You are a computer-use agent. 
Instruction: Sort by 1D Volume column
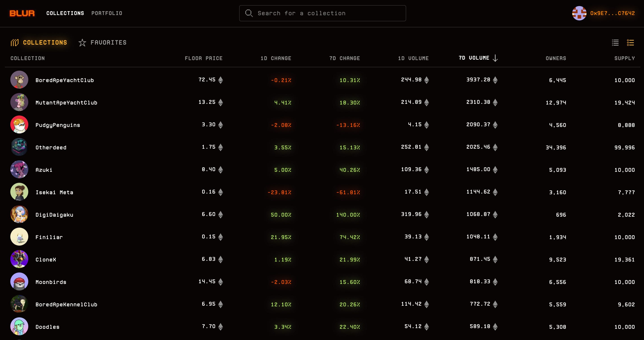pyautogui.click(x=413, y=58)
